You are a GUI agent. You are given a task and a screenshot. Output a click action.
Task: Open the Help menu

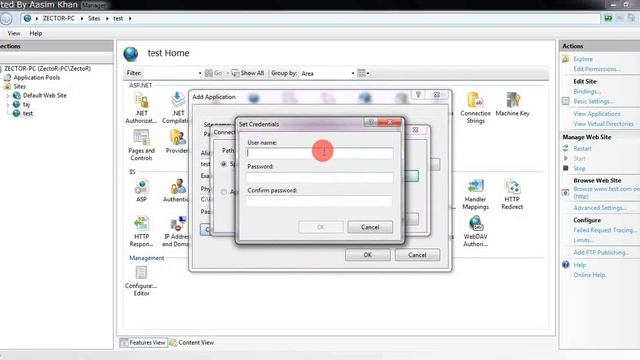click(x=36, y=33)
